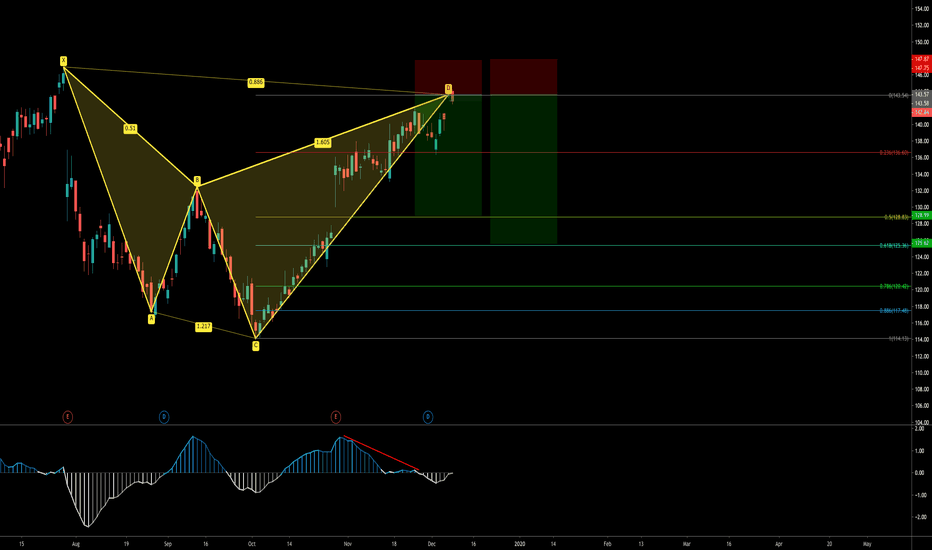Screen dimensions: 932x550
Task: Click the -2.00 value on the oscillator scale
Action: coord(920,517)
